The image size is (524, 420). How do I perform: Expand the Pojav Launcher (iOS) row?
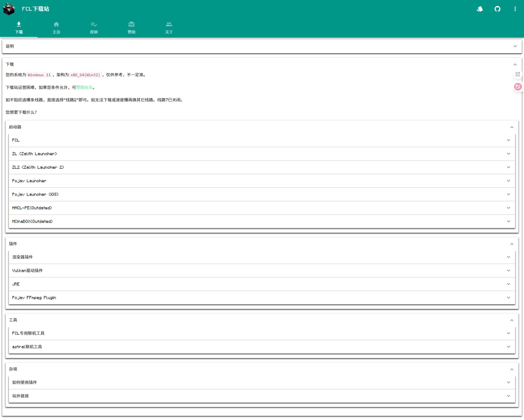(262, 194)
